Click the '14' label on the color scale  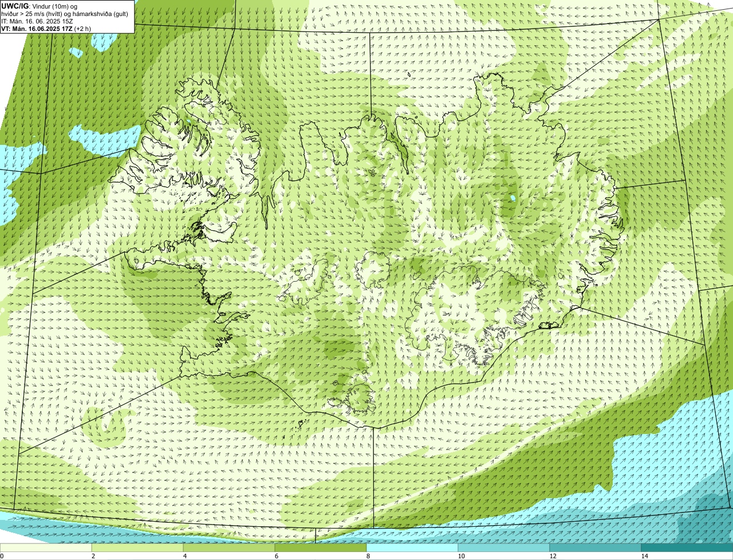644,556
